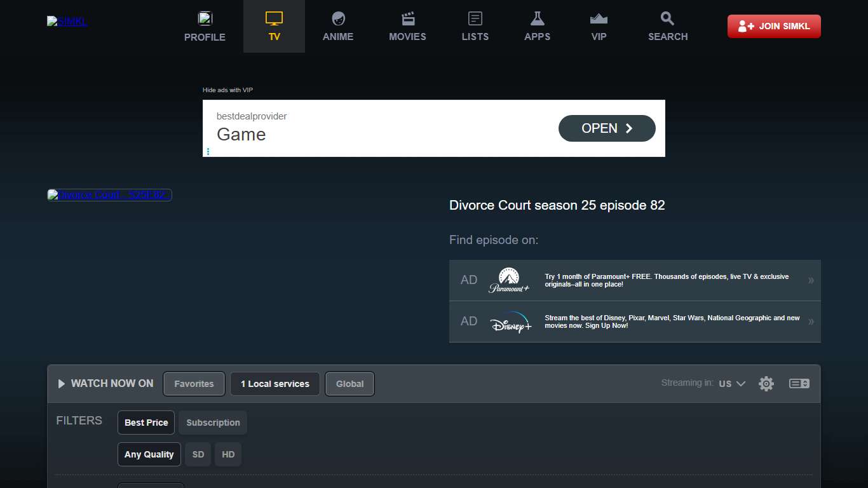Open streaming settings gear icon

point(766,384)
